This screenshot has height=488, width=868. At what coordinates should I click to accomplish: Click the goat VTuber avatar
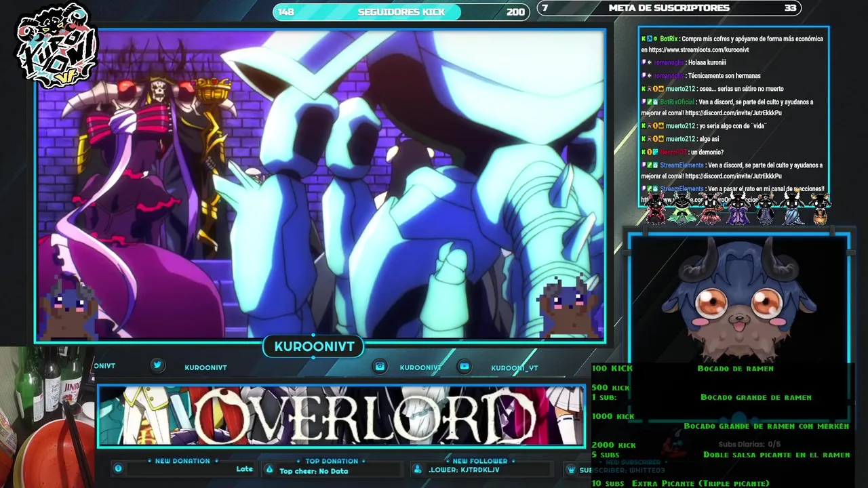738,299
